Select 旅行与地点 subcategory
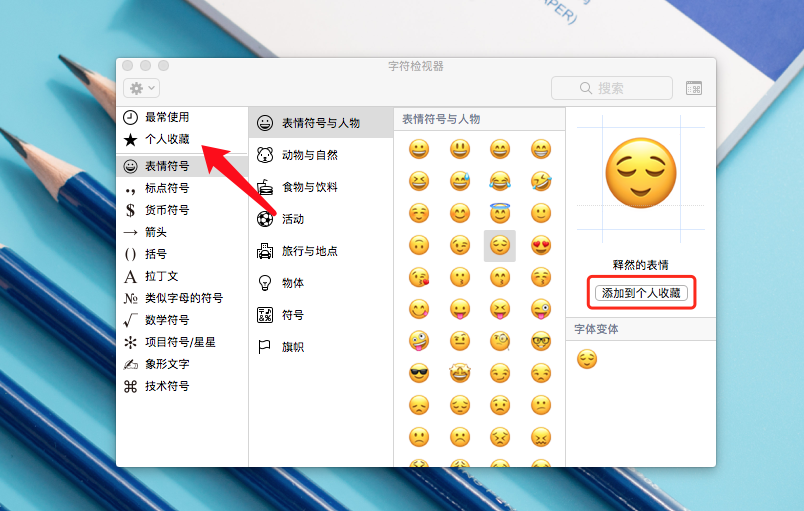The height and width of the screenshot is (511, 804). [x=321, y=251]
